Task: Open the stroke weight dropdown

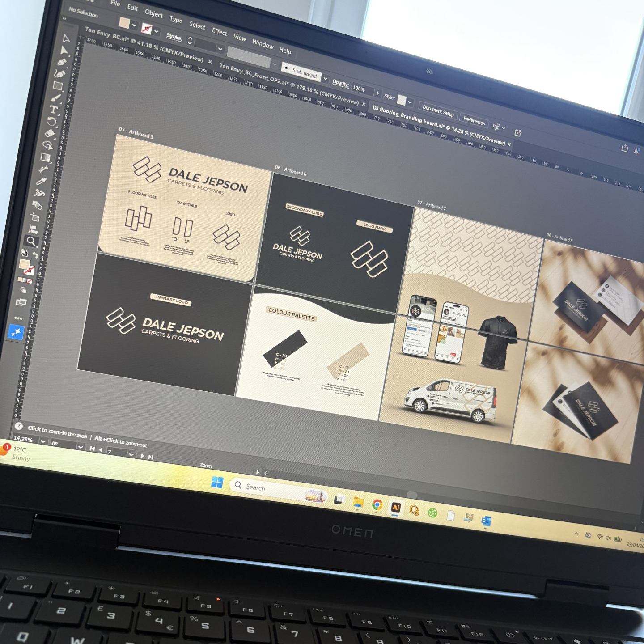Action: (x=220, y=48)
